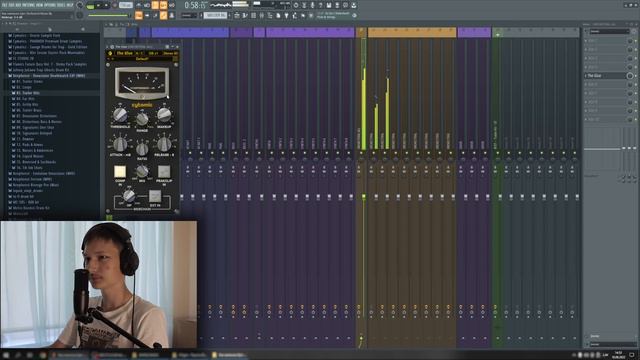
Task: Toggle the EXT IN sidechain button
Action: pyautogui.click(x=155, y=196)
